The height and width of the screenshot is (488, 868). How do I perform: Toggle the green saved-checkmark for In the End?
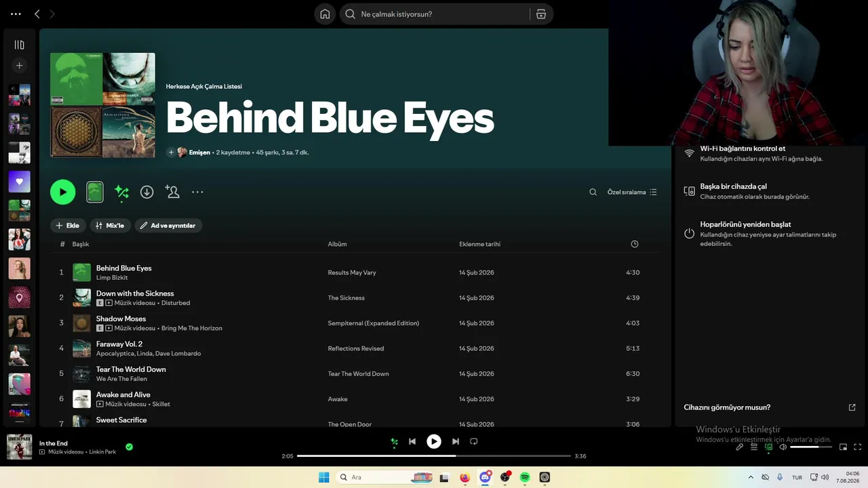129,447
